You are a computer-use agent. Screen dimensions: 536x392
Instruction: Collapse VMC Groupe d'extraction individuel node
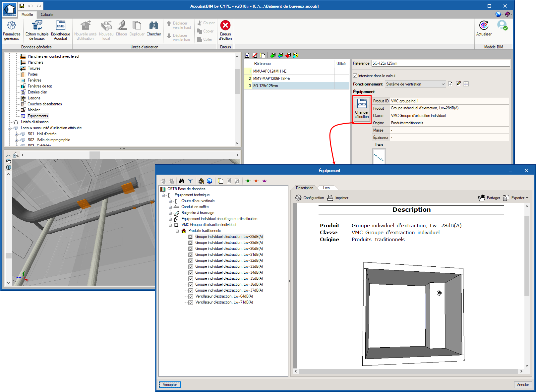[170, 225]
